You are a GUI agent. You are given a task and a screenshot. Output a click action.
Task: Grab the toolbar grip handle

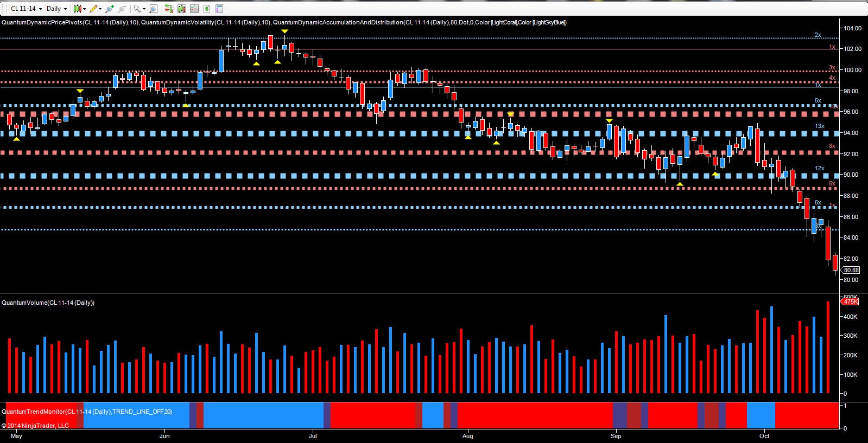click(x=3, y=9)
